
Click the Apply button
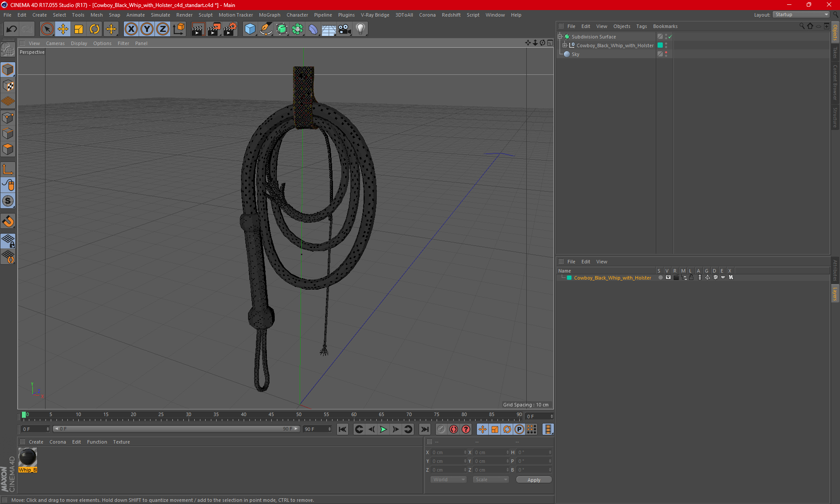point(534,480)
